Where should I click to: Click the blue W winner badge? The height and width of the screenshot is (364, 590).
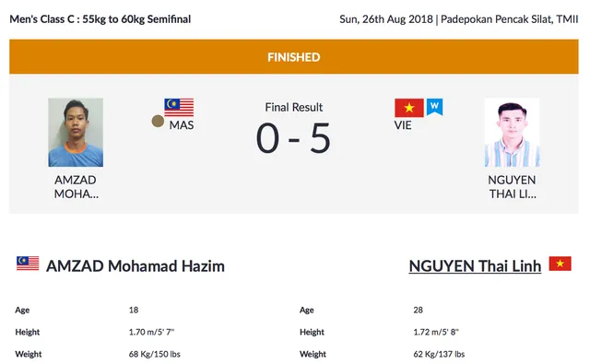[x=434, y=107]
